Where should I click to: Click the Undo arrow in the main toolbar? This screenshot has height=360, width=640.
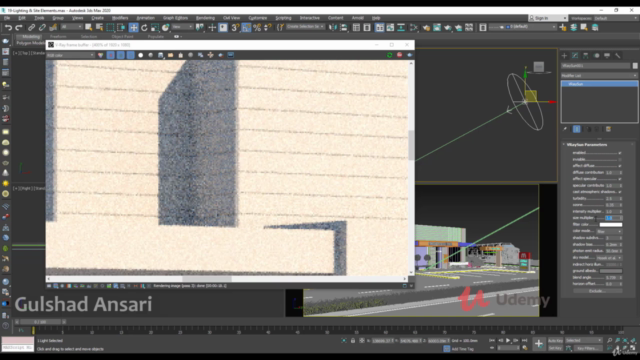pos(8,27)
